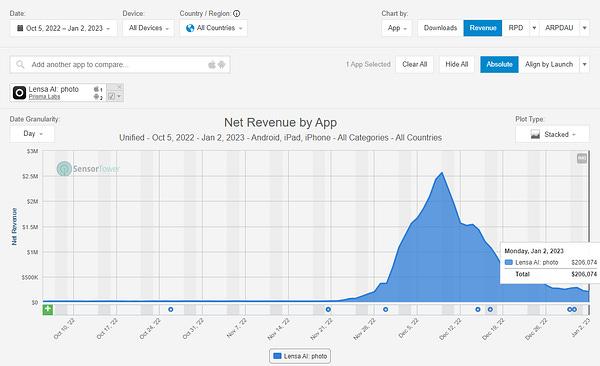Screen dimensions: 600x366
Task: Click the event marker near Oct 24
Action: pyautogui.click(x=171, y=309)
